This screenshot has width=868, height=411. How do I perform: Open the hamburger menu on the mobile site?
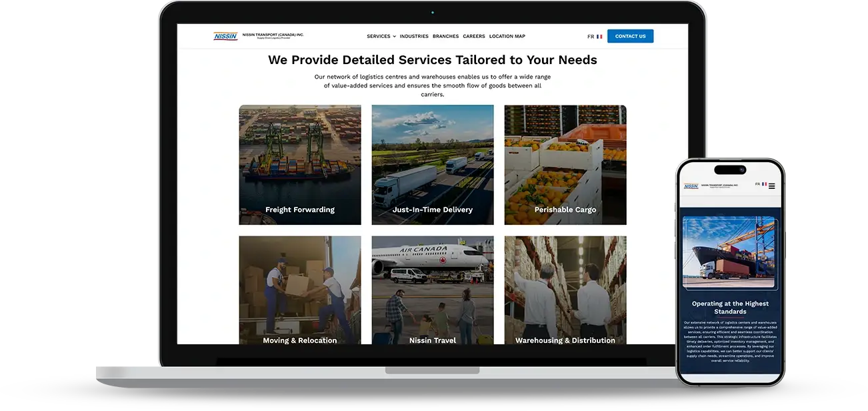click(772, 185)
